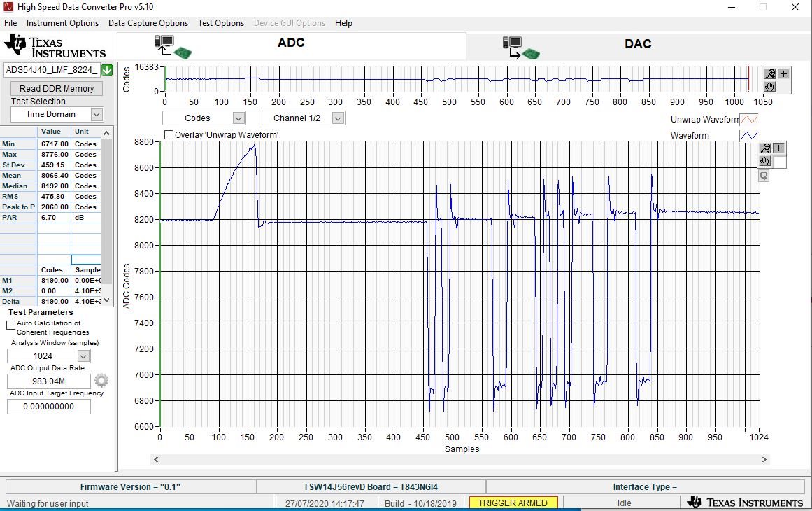
Task: Select pan hand tool on main waveform graph
Action: tap(765, 161)
